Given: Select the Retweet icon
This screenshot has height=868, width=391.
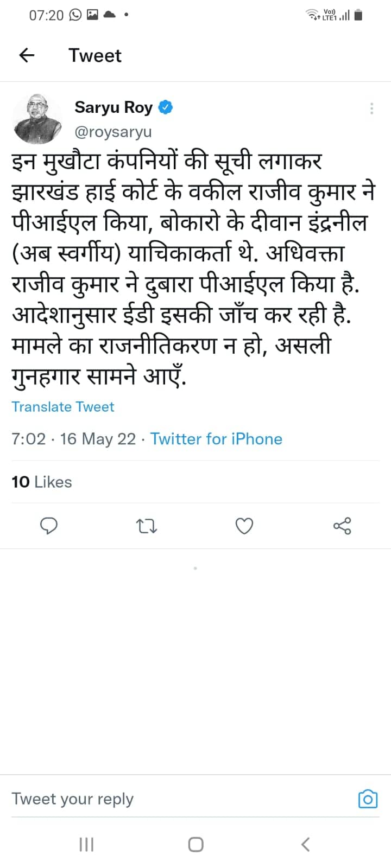Looking at the screenshot, I should [x=146, y=525].
